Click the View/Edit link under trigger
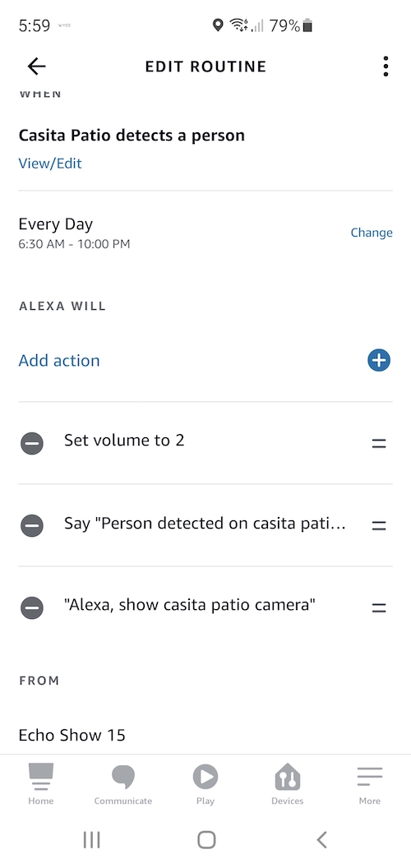This screenshot has height=868, width=411. tap(50, 164)
